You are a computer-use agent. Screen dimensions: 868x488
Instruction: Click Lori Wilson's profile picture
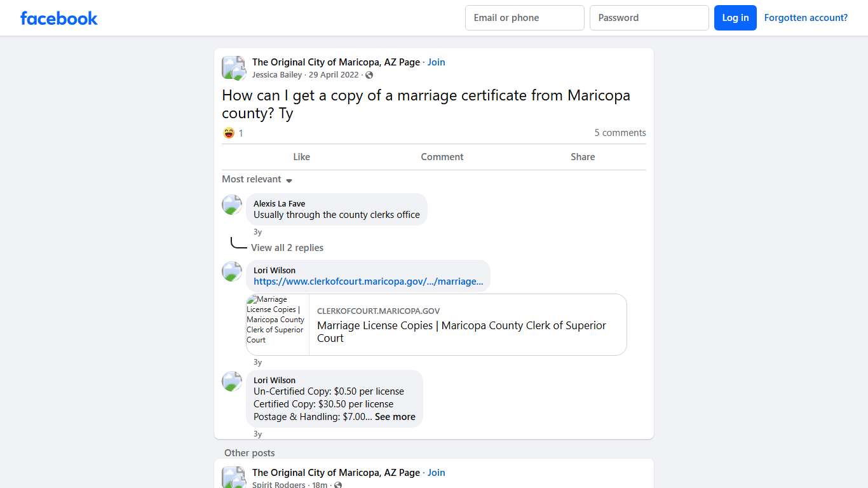[x=231, y=271]
